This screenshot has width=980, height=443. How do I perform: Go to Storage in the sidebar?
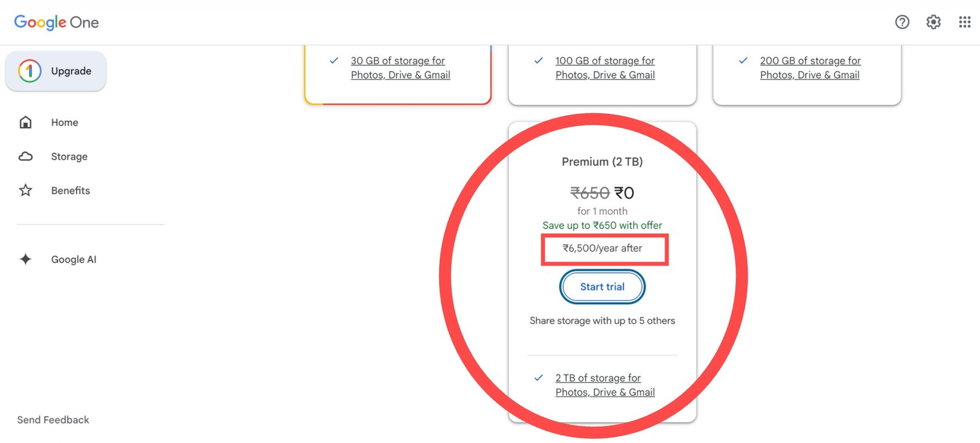coord(69,157)
